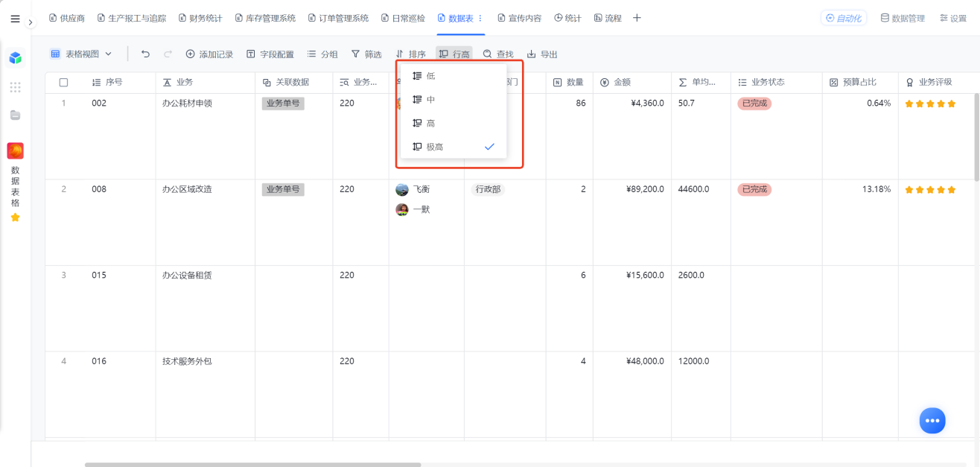Screen dimensions: 980x467
Task: Open 设置 at top right
Action: [x=953, y=18]
